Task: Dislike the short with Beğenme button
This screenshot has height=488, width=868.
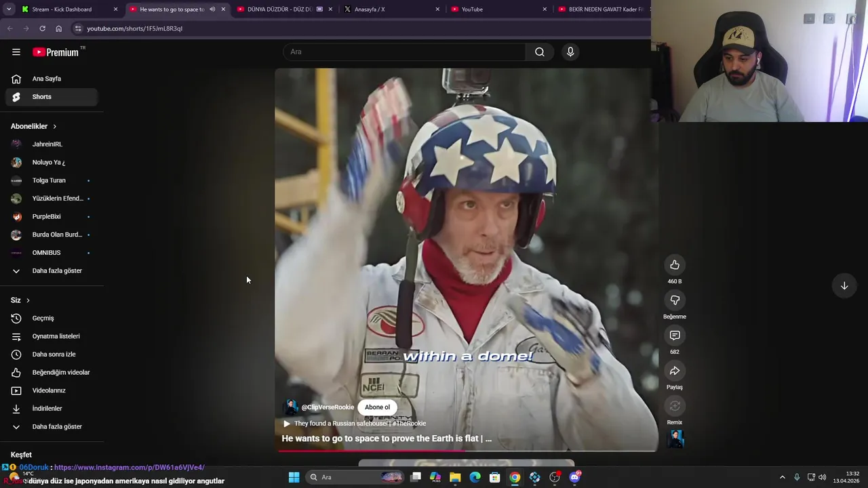Action: tap(675, 300)
